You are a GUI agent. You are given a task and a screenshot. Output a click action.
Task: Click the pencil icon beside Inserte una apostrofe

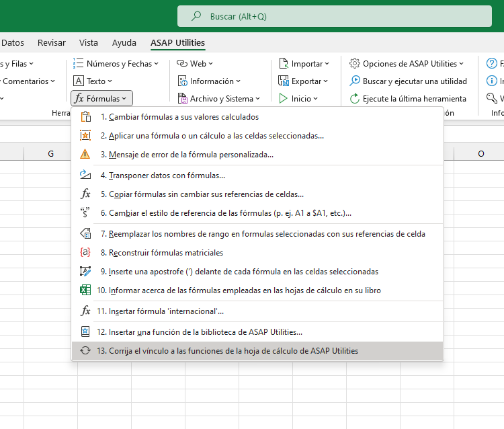coord(85,271)
